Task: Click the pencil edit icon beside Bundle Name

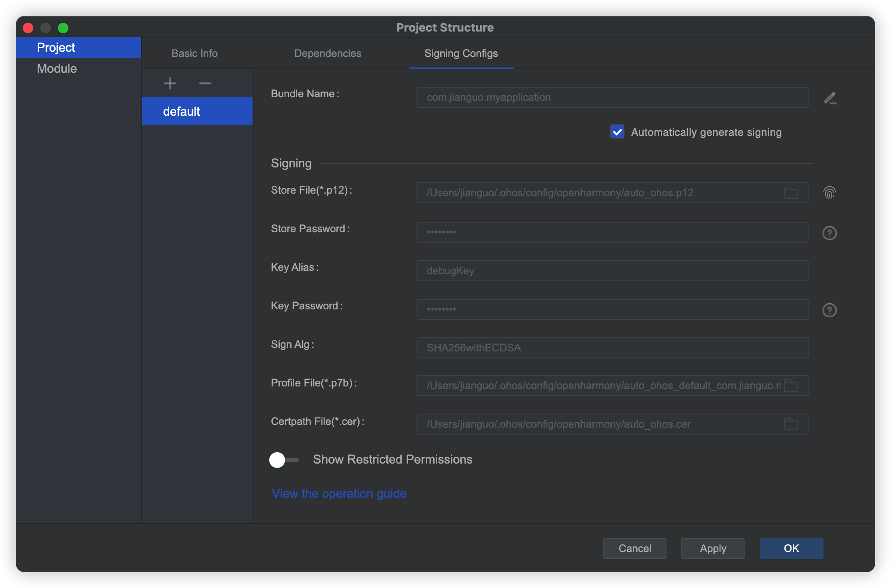Action: [830, 98]
